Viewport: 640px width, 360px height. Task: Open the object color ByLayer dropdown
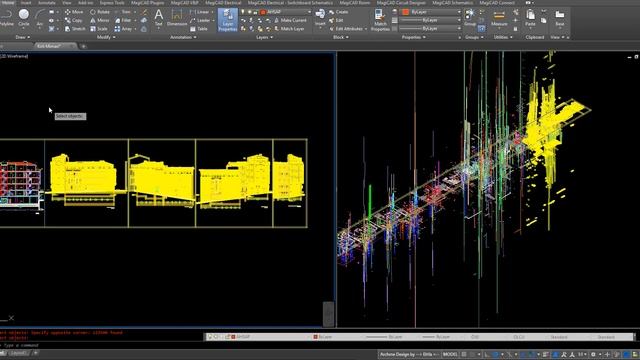[431, 12]
